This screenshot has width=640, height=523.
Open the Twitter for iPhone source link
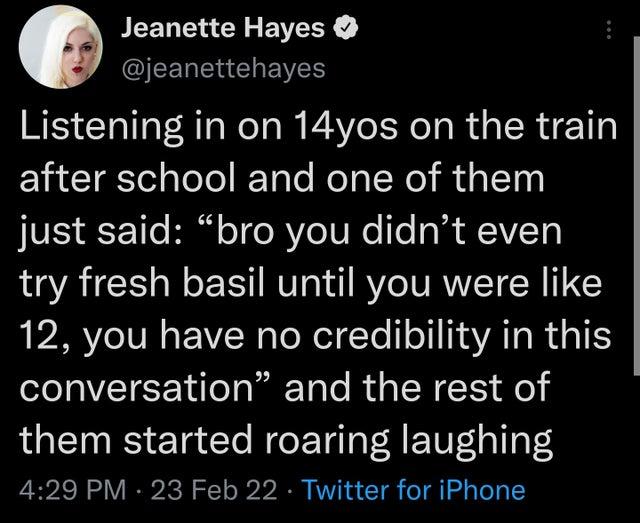pos(413,489)
